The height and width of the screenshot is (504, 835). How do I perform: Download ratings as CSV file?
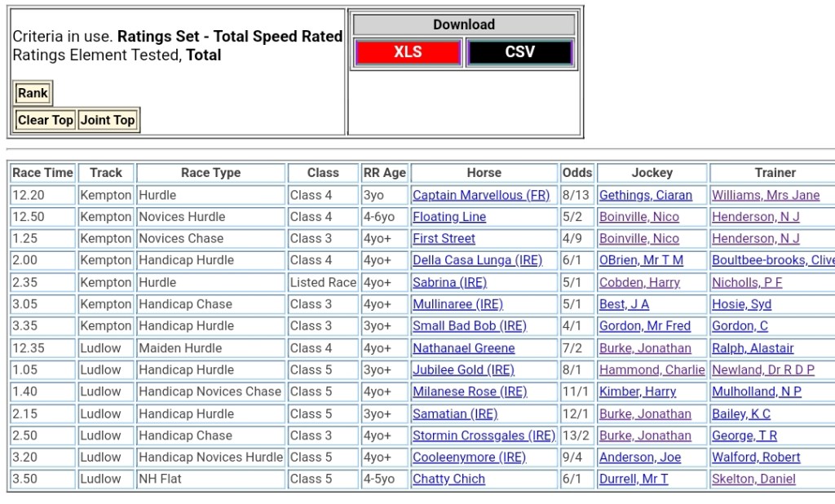click(x=519, y=52)
